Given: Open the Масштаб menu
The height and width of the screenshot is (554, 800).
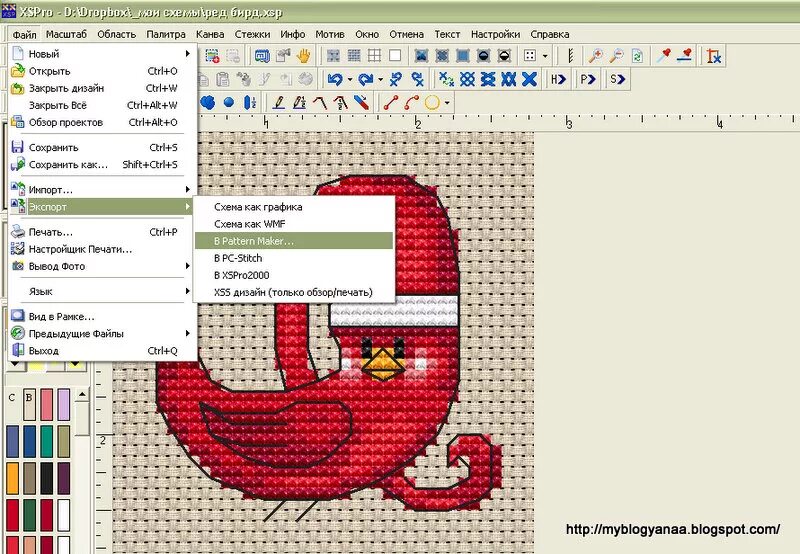Looking at the screenshot, I should coord(66,34).
